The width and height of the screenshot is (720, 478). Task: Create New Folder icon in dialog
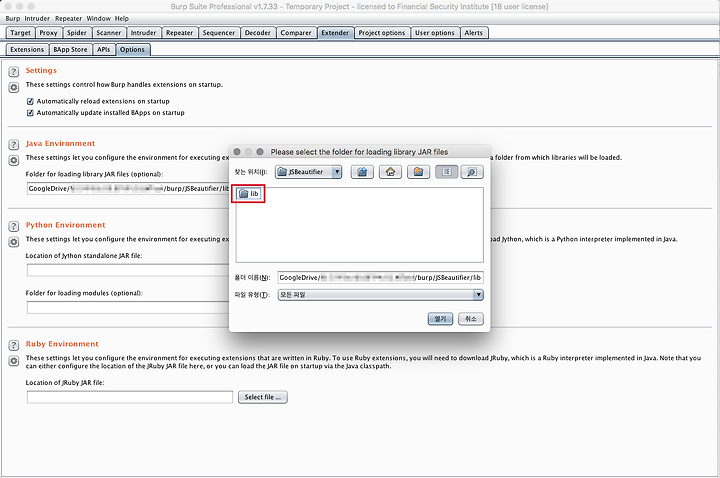tap(418, 172)
